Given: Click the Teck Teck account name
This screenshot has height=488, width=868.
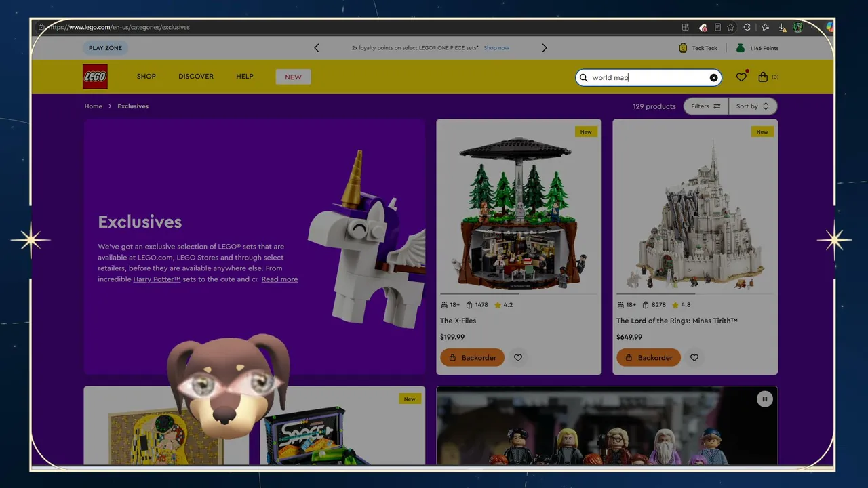Looking at the screenshot, I should (x=705, y=48).
